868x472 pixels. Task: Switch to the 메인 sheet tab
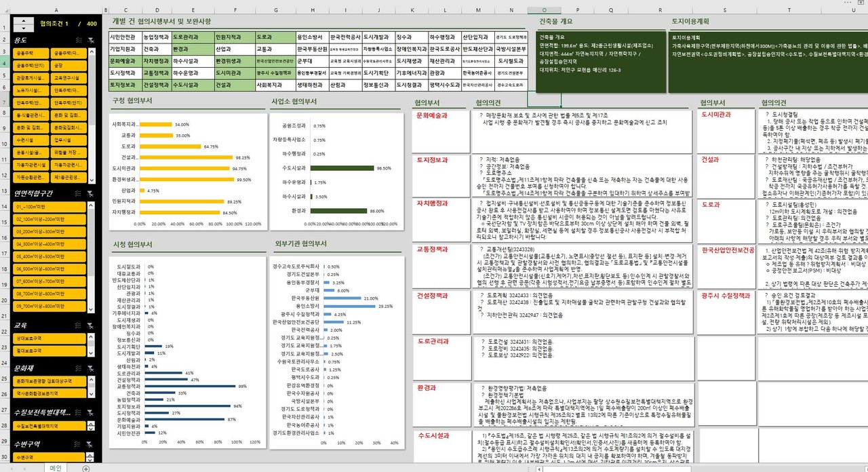click(x=56, y=468)
